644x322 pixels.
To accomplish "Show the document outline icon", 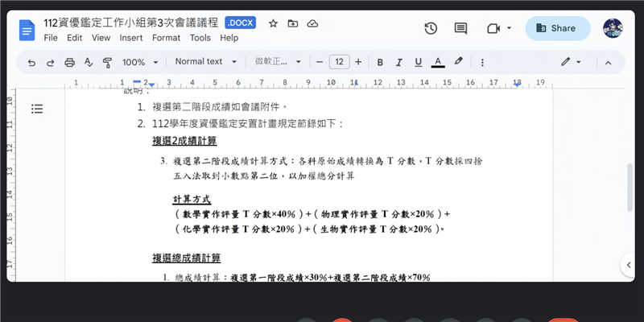I will [37, 109].
